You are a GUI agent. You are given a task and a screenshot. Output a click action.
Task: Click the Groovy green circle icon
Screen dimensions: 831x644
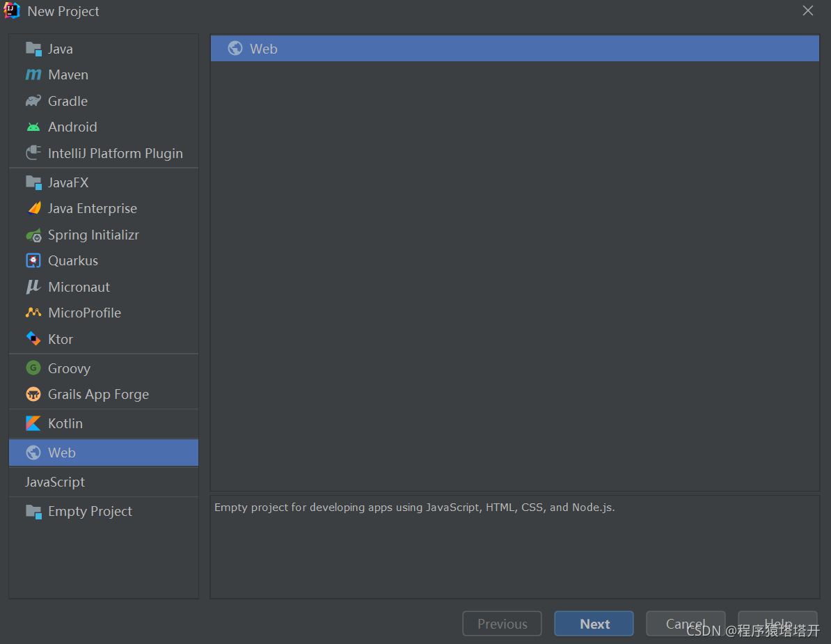pyautogui.click(x=33, y=368)
